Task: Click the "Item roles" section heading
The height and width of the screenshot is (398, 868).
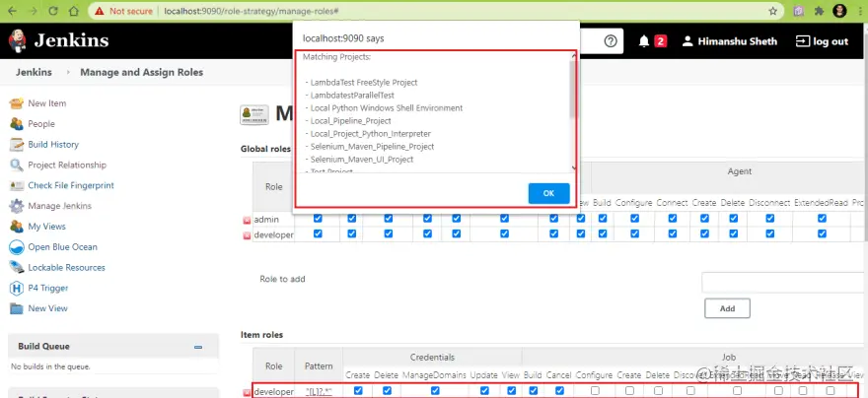Action: tap(261, 334)
